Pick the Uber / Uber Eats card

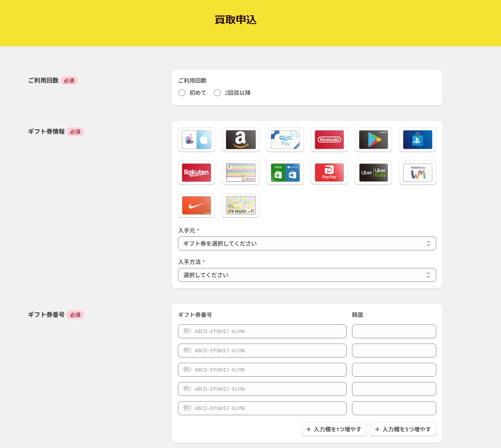pos(373,173)
